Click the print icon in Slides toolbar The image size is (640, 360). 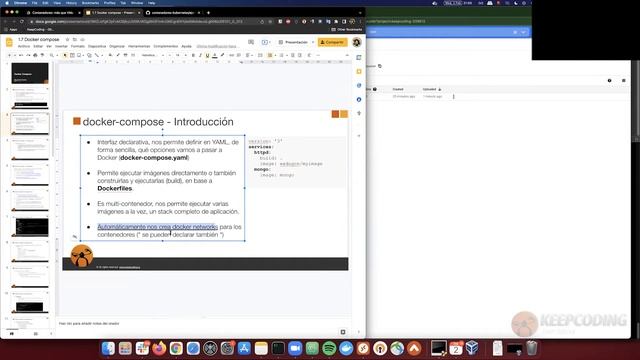(x=35, y=55)
